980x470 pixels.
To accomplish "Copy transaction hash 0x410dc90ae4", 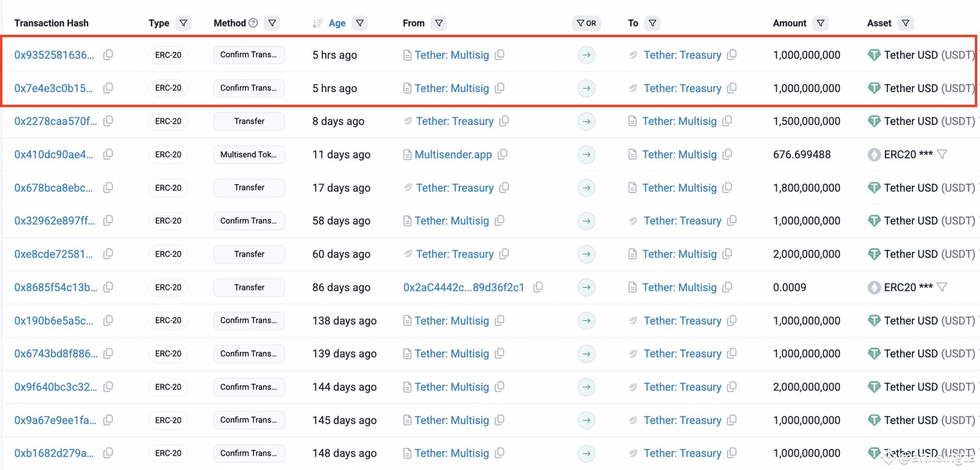I will (x=108, y=154).
